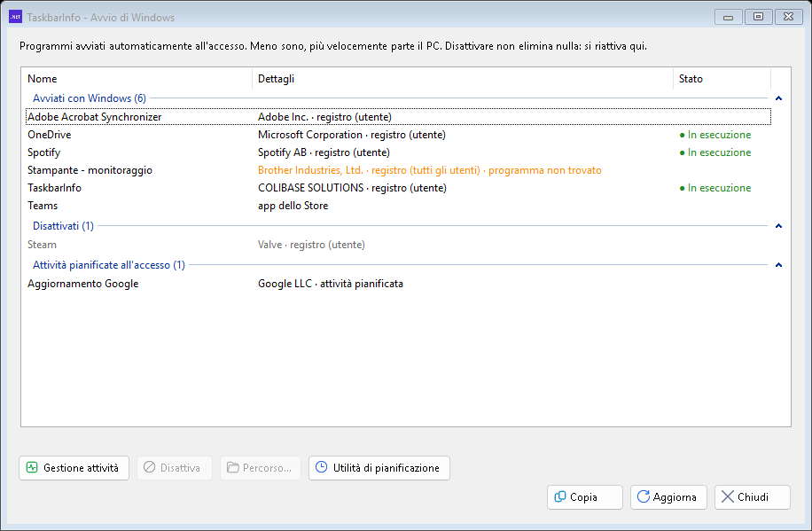Open Gestione attività button
The height and width of the screenshot is (531, 812).
point(74,468)
